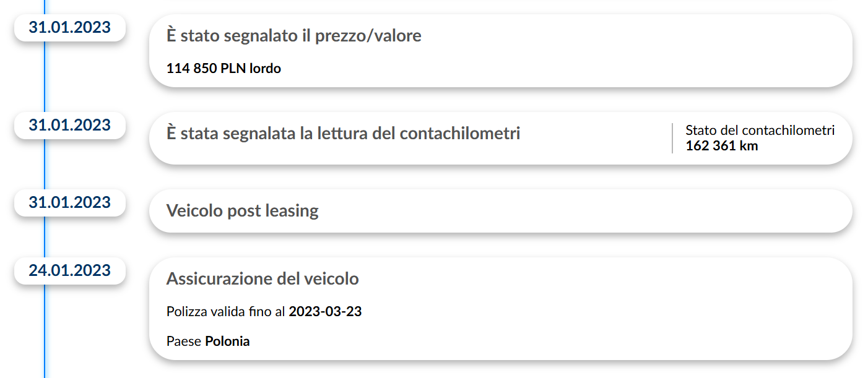Click the "114 850 PLN lordo" price value
Viewport: 868px width, 378px height.
224,69
